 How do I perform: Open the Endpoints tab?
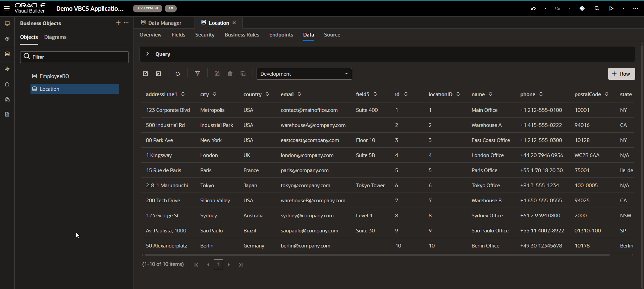[281, 35]
